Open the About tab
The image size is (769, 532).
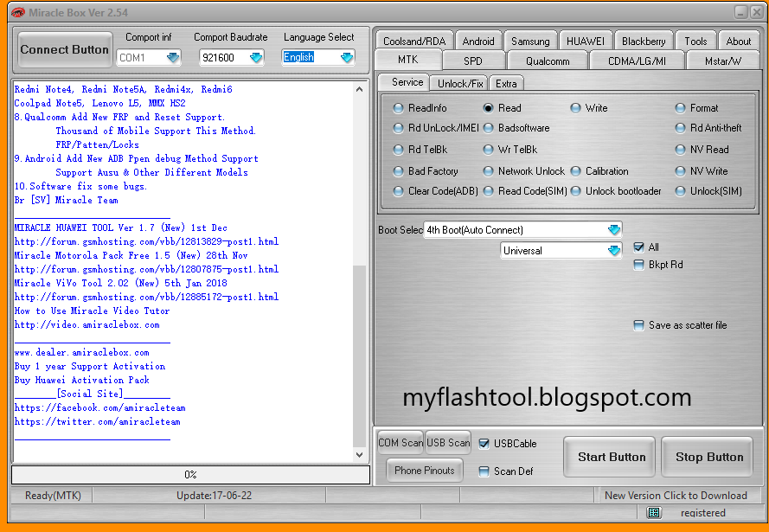click(738, 42)
